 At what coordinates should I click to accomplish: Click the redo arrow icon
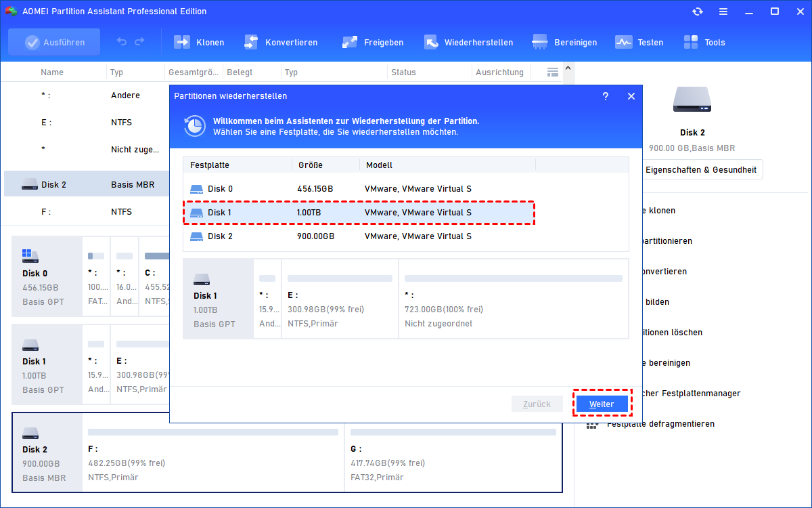point(139,42)
